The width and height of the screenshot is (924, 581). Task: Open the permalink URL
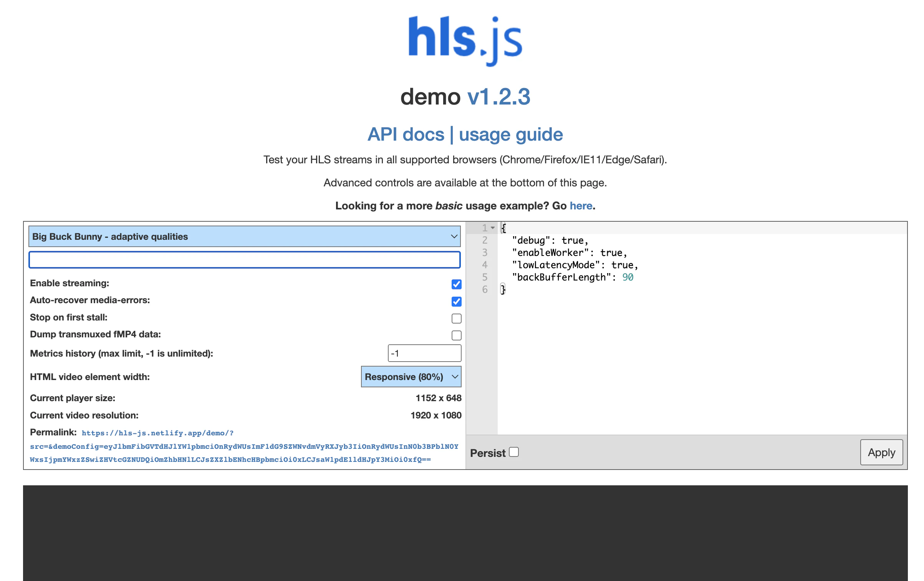click(x=244, y=446)
